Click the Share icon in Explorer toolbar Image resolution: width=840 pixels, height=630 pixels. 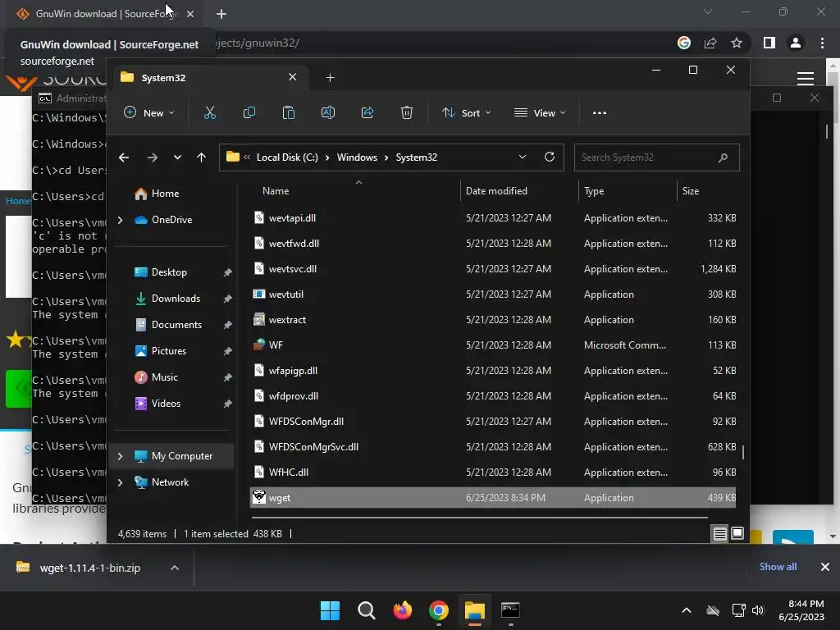tap(367, 112)
